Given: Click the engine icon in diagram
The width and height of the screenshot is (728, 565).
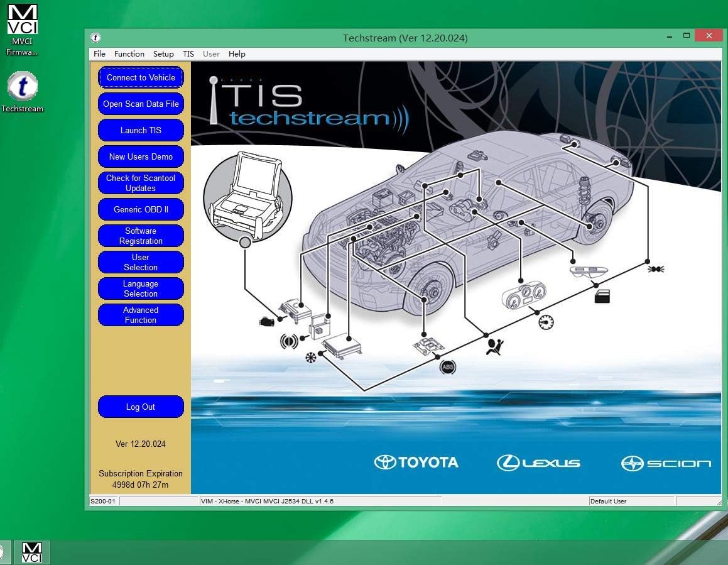Looking at the screenshot, I should point(266,322).
